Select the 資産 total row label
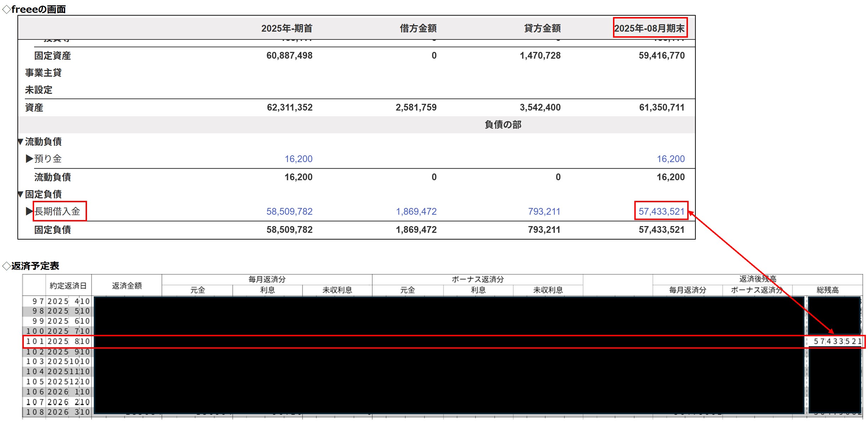The image size is (868, 423). (x=34, y=107)
